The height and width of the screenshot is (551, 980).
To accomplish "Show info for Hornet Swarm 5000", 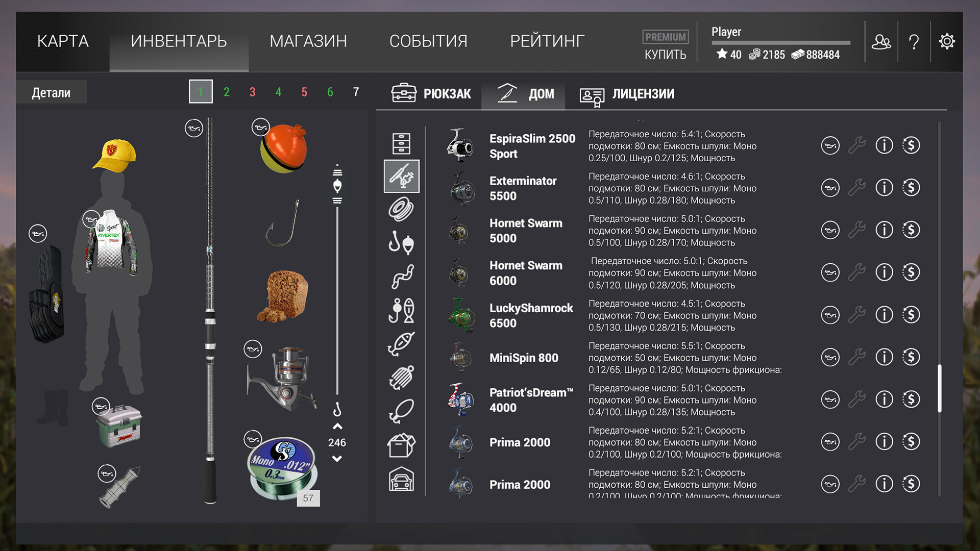I will point(884,231).
